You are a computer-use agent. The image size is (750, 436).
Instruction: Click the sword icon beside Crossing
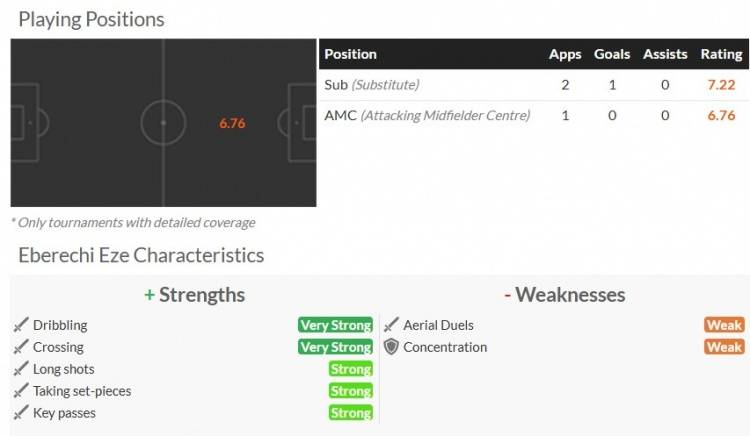[20, 347]
